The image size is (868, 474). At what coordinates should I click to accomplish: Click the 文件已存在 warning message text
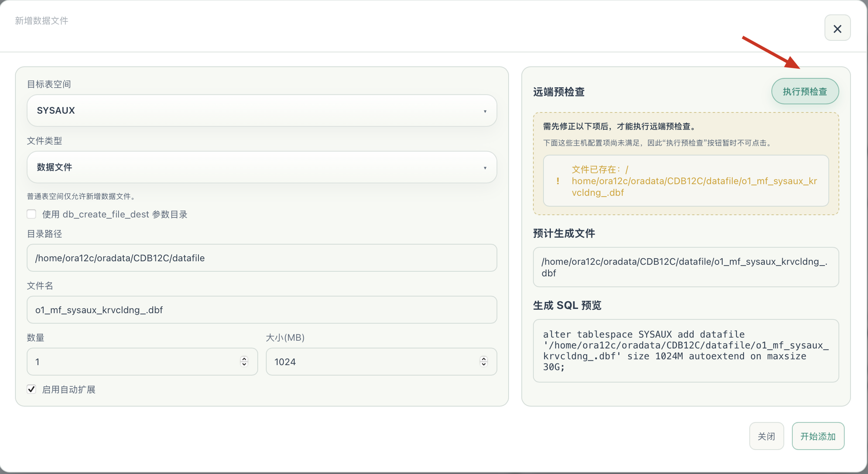pyautogui.click(x=694, y=181)
